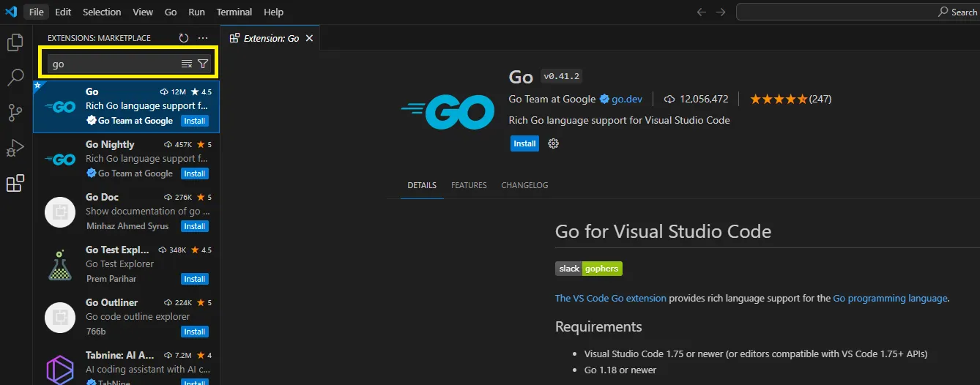The width and height of the screenshot is (980, 385).
Task: Open the Extensions view icon
Action: click(15, 183)
